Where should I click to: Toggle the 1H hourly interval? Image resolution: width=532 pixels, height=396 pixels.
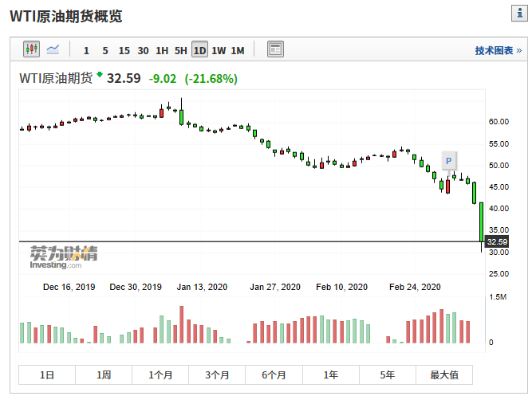(x=162, y=50)
